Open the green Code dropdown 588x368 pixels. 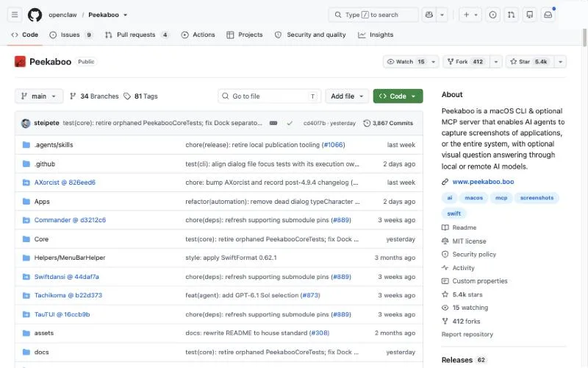tap(398, 96)
